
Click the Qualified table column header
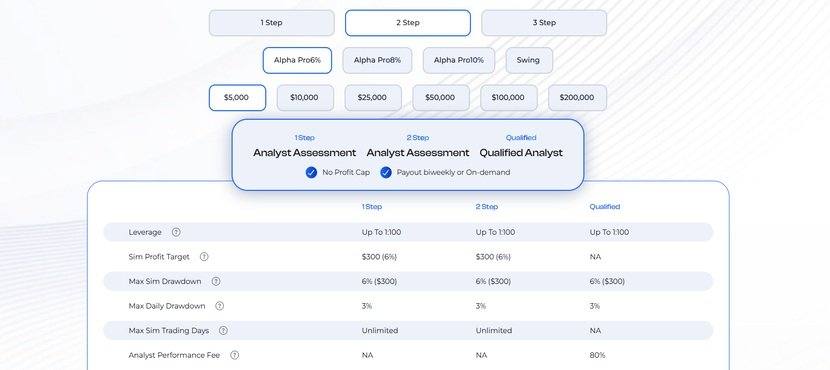tap(605, 207)
